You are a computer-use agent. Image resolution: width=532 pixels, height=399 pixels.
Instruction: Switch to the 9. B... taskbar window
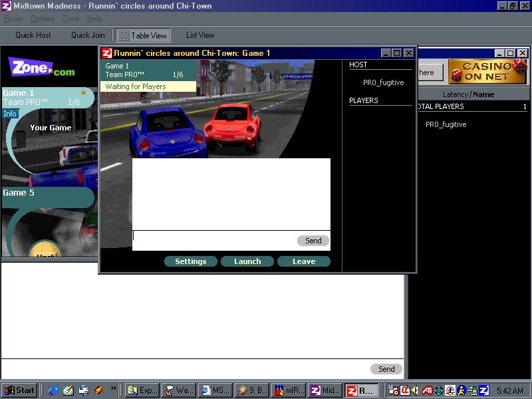click(253, 390)
